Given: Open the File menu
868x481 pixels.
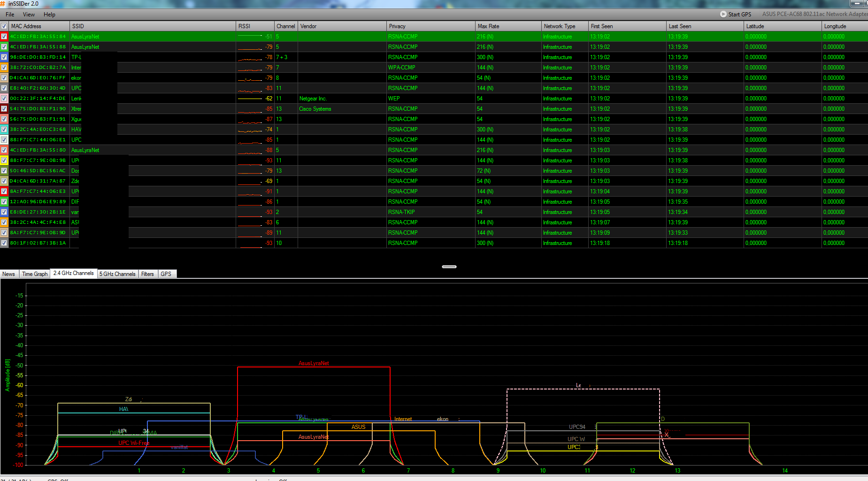Looking at the screenshot, I should (x=10, y=15).
